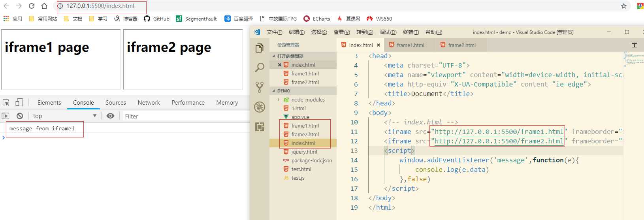
Task: Switch to the Console tab in DevTools
Action: click(x=83, y=103)
